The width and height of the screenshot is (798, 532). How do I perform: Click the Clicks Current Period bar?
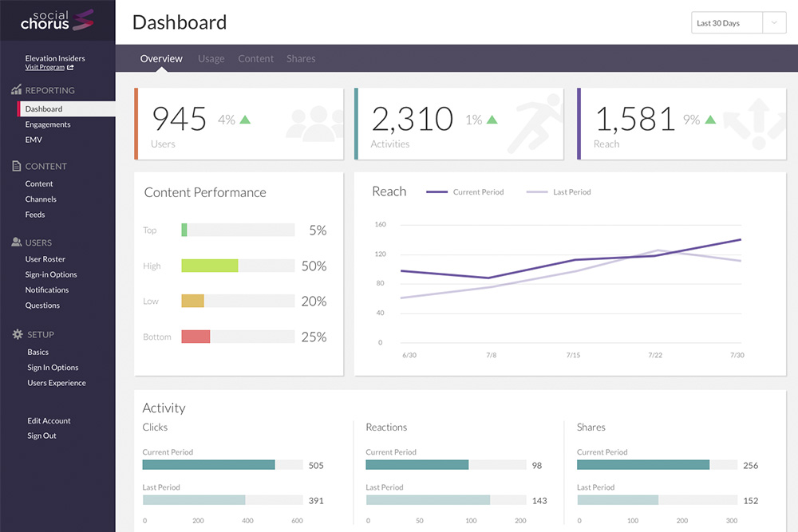(208, 464)
